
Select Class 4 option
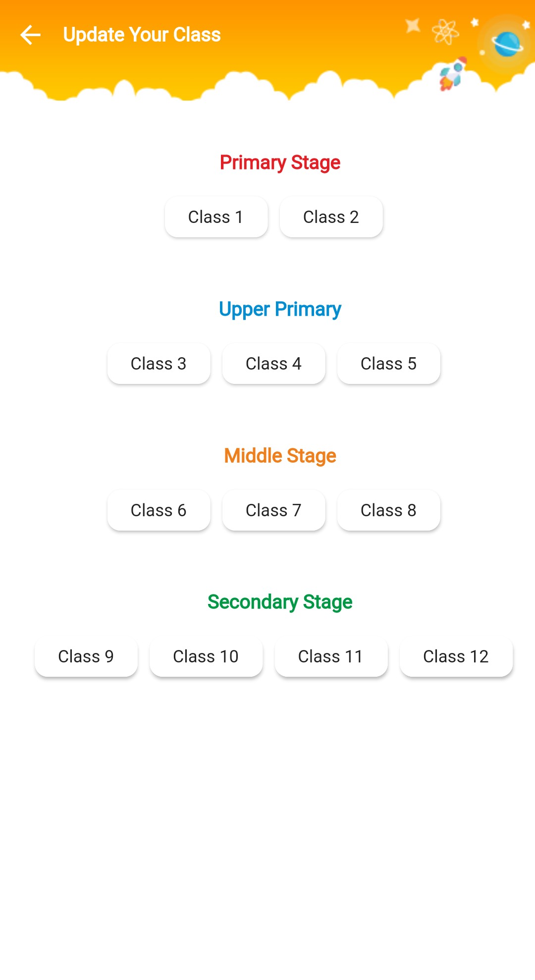pyautogui.click(x=273, y=364)
